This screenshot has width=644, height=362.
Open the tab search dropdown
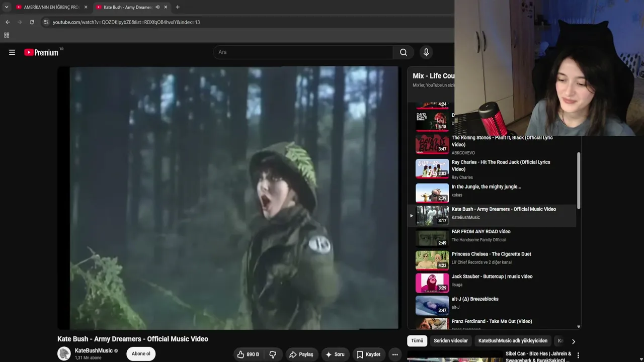click(7, 7)
